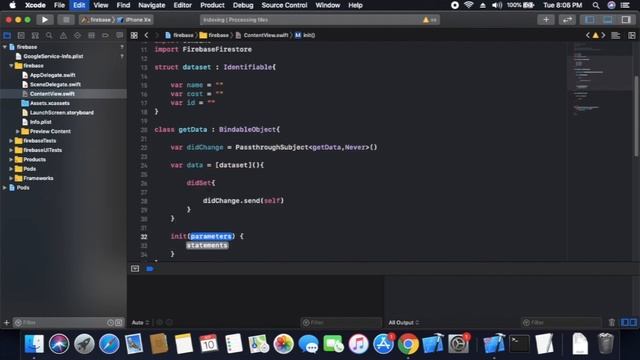The height and width of the screenshot is (360, 640).
Task: Clear console with trash icon
Action: click(x=611, y=322)
